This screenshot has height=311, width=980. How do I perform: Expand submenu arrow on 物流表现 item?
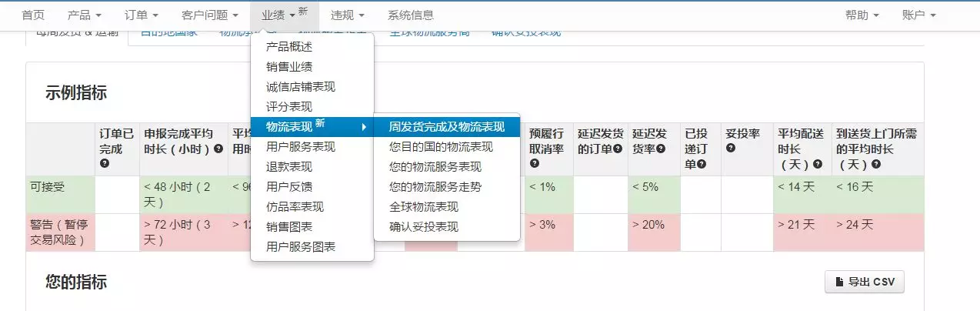(364, 126)
